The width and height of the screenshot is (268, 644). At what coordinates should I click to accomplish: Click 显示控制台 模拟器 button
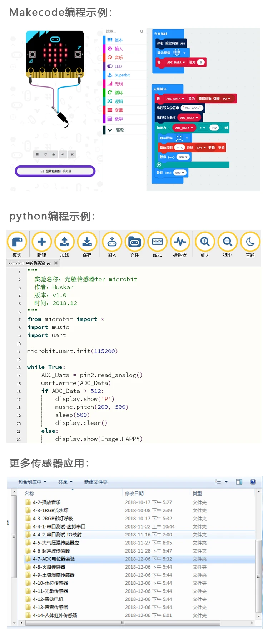point(55,171)
